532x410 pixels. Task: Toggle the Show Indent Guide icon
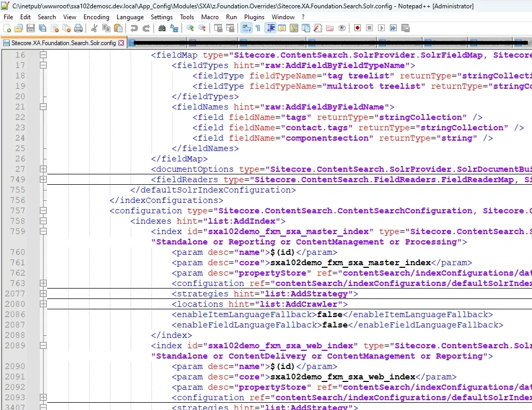[x=271, y=28]
